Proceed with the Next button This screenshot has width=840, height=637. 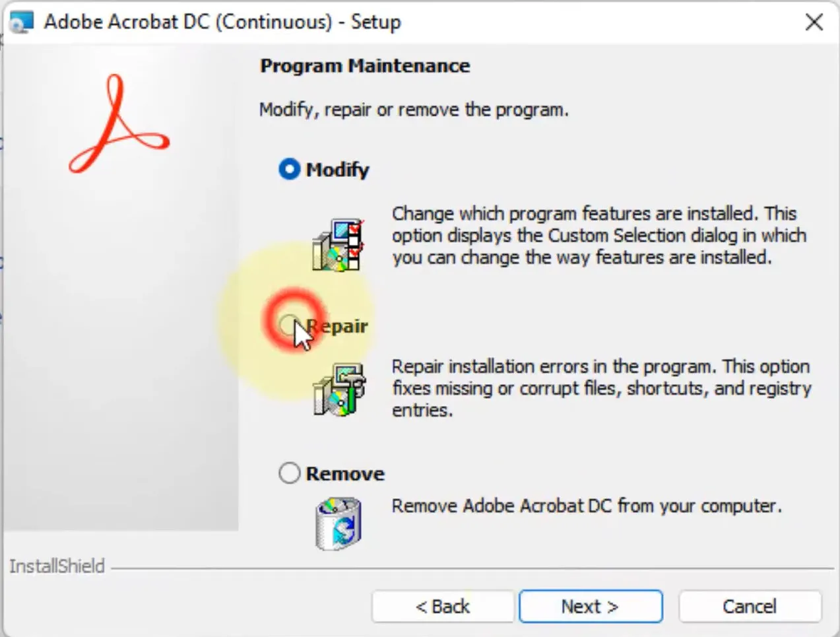pyautogui.click(x=590, y=606)
